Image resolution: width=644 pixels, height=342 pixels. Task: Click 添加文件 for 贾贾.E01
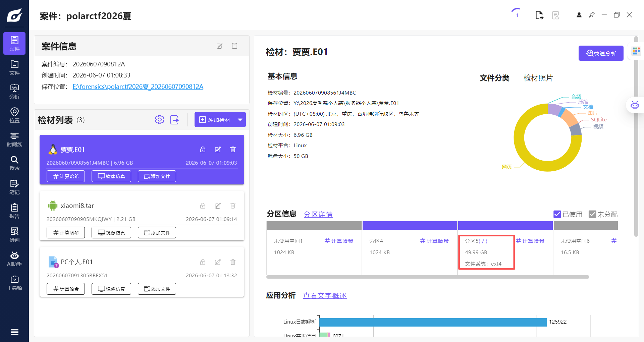[x=157, y=176]
